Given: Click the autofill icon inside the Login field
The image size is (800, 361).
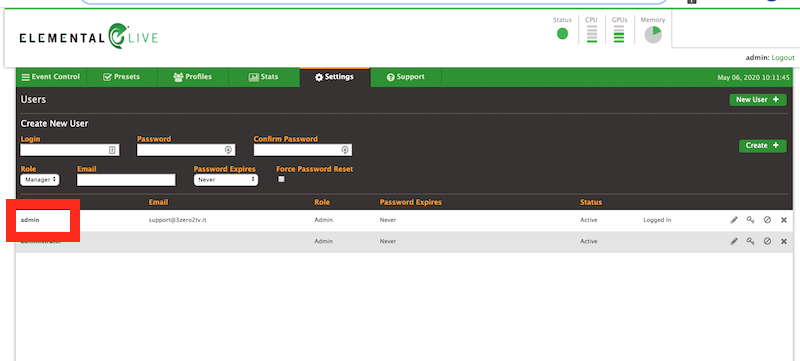Looking at the screenshot, I should (x=113, y=150).
